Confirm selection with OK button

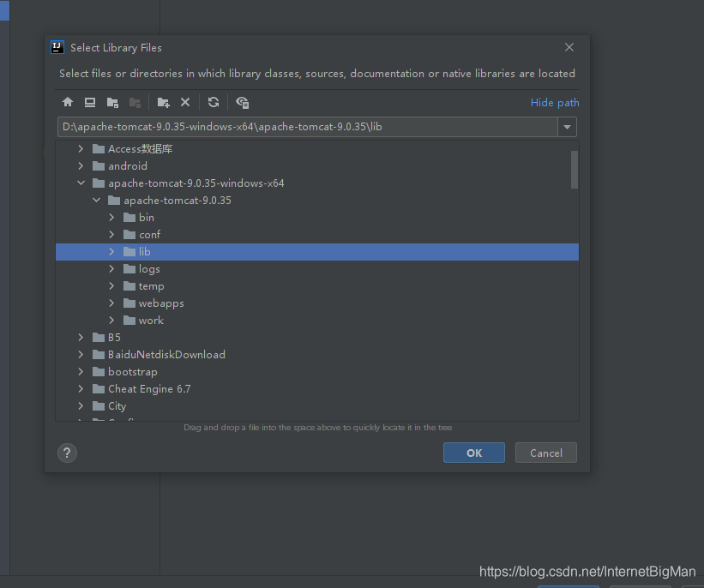point(474,453)
